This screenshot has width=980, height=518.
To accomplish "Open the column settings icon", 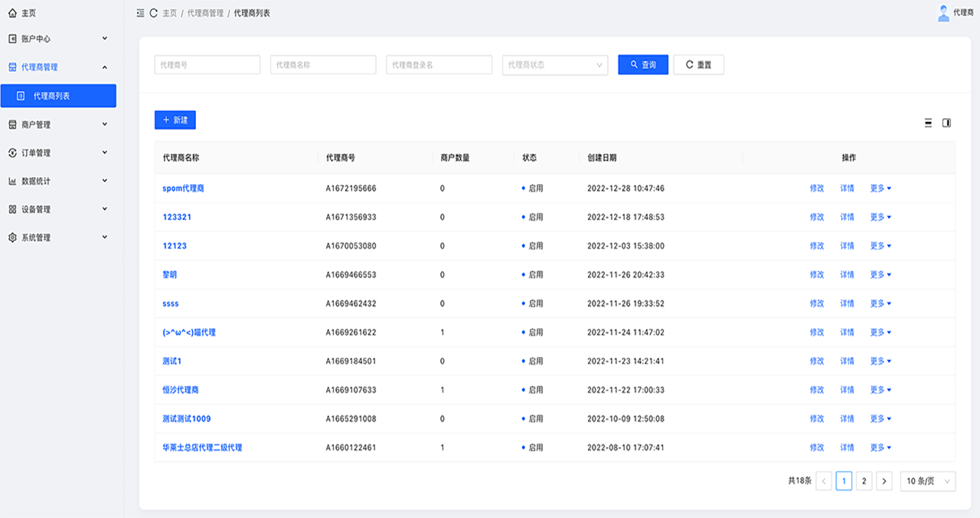I will [946, 123].
